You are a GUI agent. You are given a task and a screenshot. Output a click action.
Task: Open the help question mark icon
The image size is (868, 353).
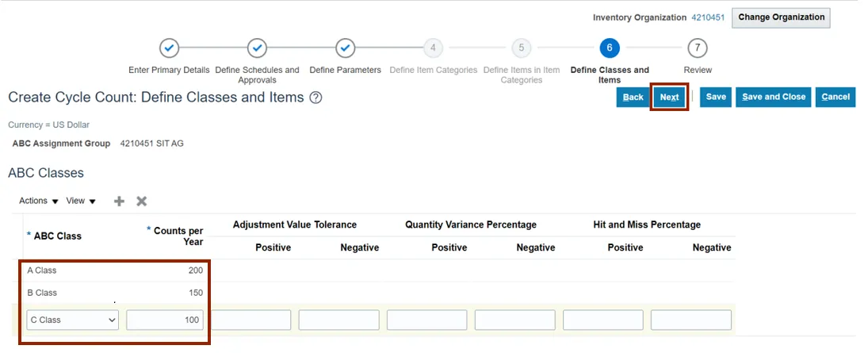click(315, 98)
